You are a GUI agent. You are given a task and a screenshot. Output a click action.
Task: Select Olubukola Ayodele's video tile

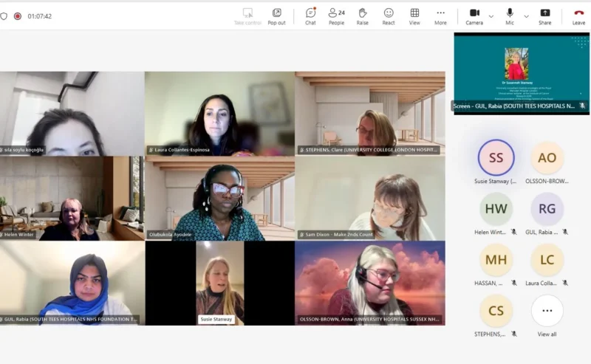(219, 199)
